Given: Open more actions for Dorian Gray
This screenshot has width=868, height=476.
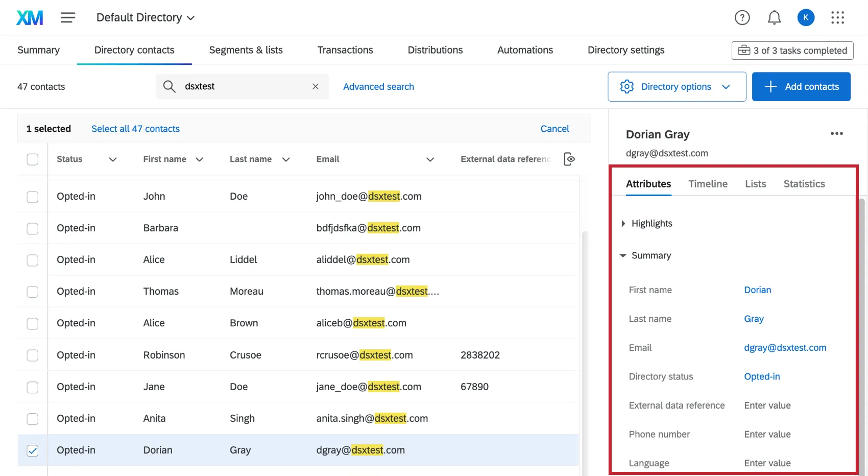Looking at the screenshot, I should click(836, 134).
